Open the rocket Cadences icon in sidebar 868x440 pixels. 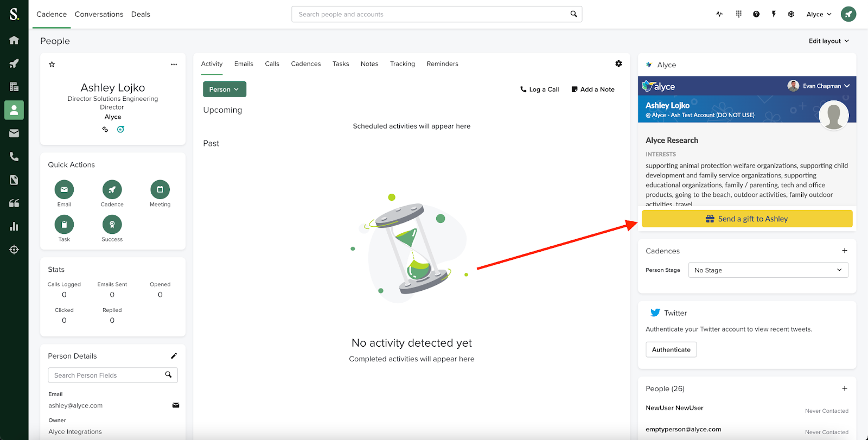[14, 63]
